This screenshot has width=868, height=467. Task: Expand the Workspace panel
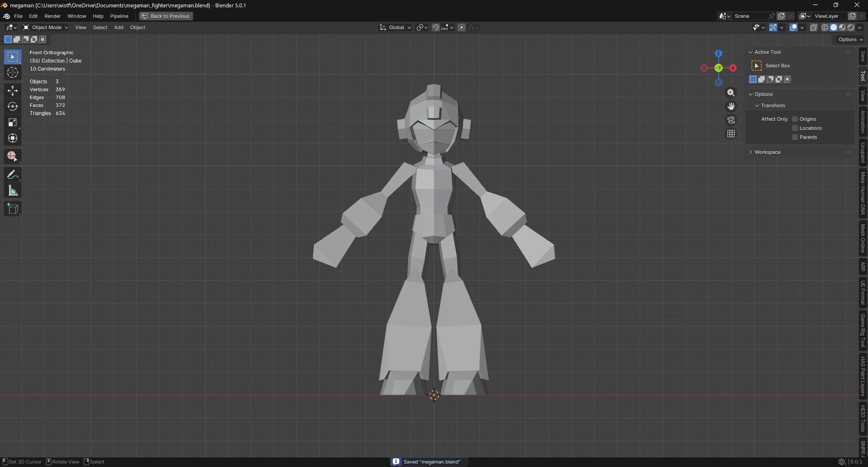tap(767, 152)
